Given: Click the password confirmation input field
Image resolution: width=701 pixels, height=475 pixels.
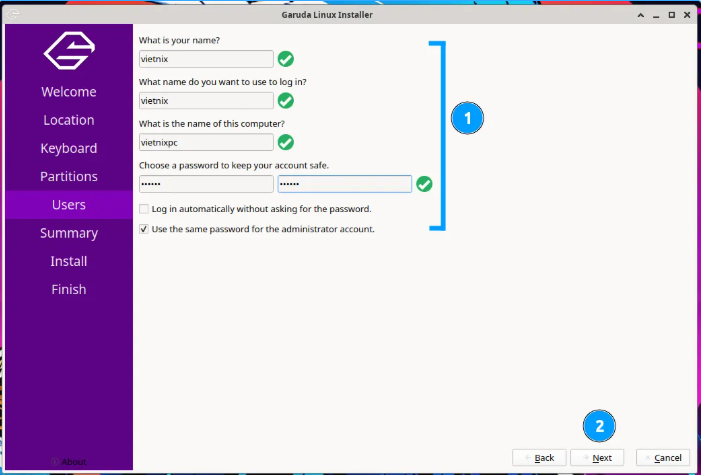Looking at the screenshot, I should (345, 184).
